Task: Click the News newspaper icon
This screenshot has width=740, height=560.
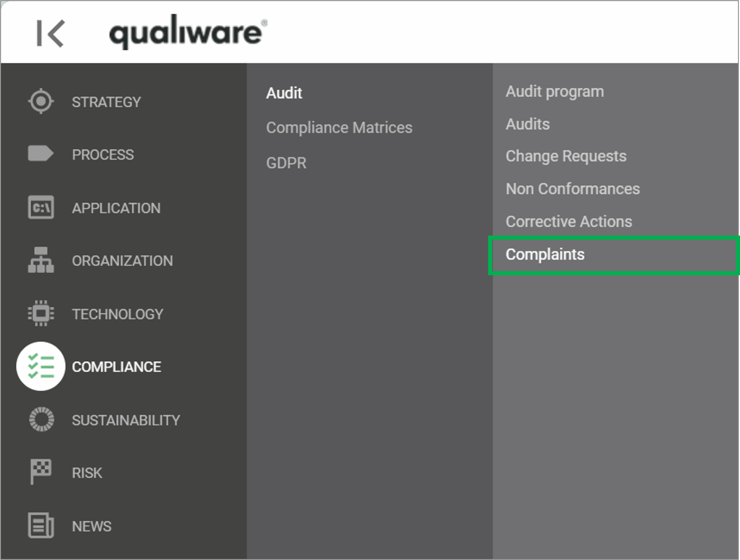Action: 41,525
